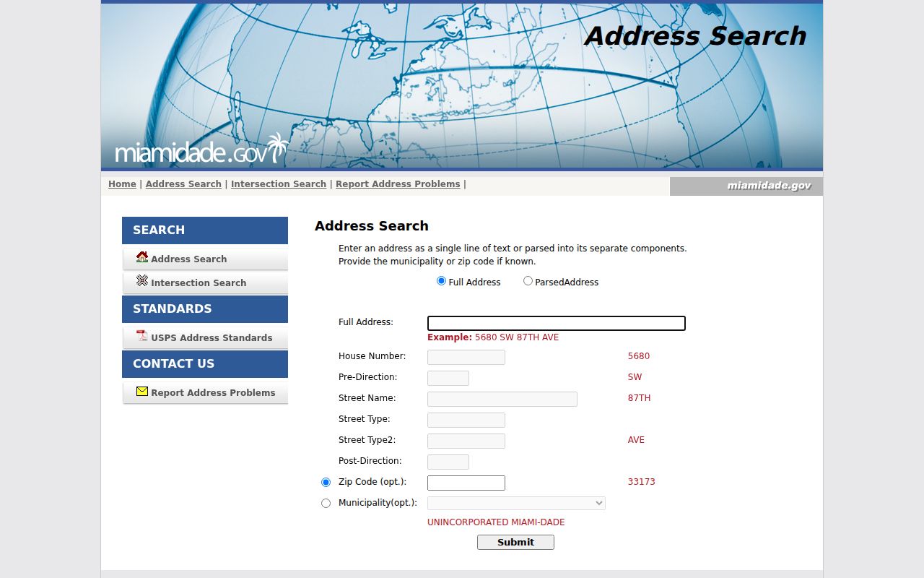The image size is (924, 578).
Task: Click the example street name 87TH
Action: point(640,398)
